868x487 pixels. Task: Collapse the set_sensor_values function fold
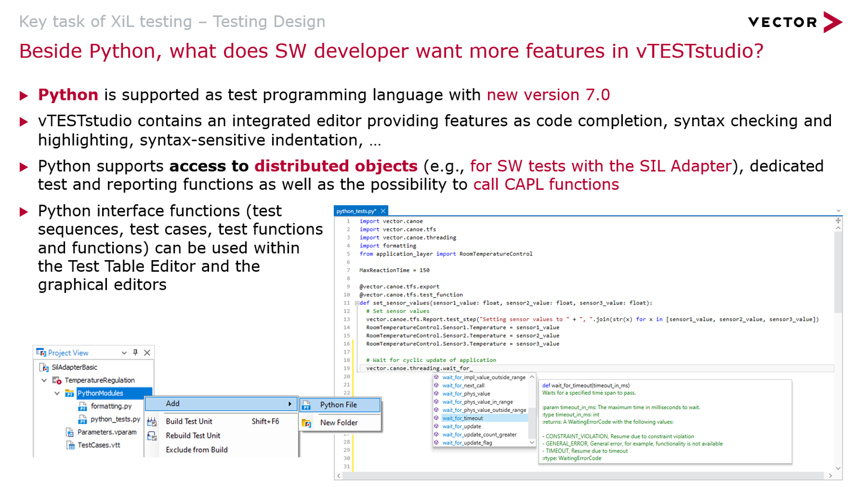click(x=357, y=303)
